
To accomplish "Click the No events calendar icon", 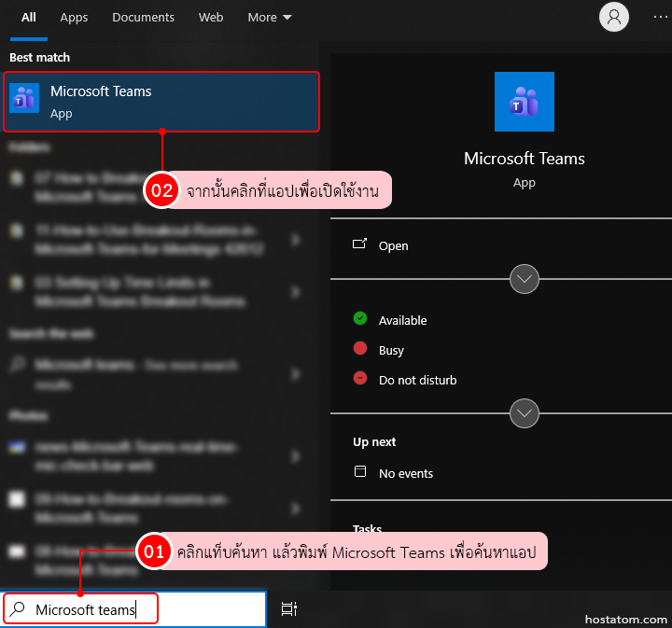I will [x=360, y=471].
